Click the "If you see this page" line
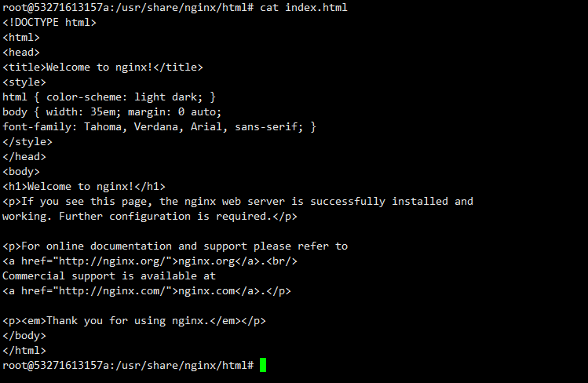 click(x=238, y=201)
